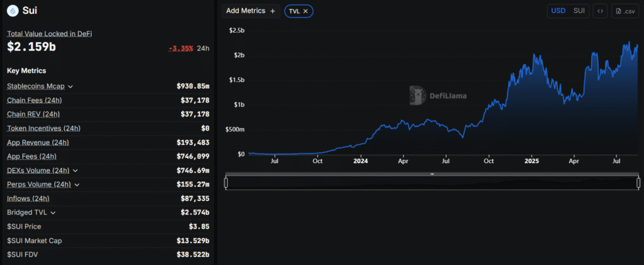Click the left handle of range slider
644x265 pixels.
[x=226, y=183]
